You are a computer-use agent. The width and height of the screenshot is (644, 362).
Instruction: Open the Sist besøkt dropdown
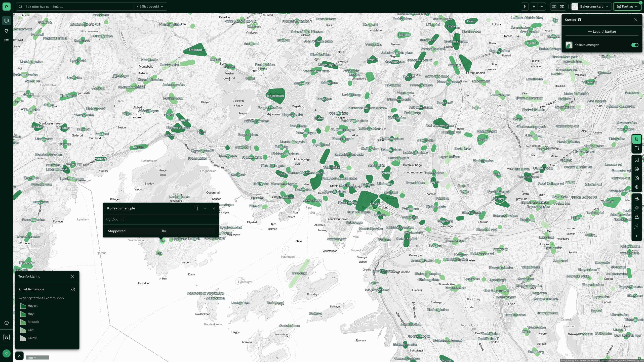(x=150, y=7)
